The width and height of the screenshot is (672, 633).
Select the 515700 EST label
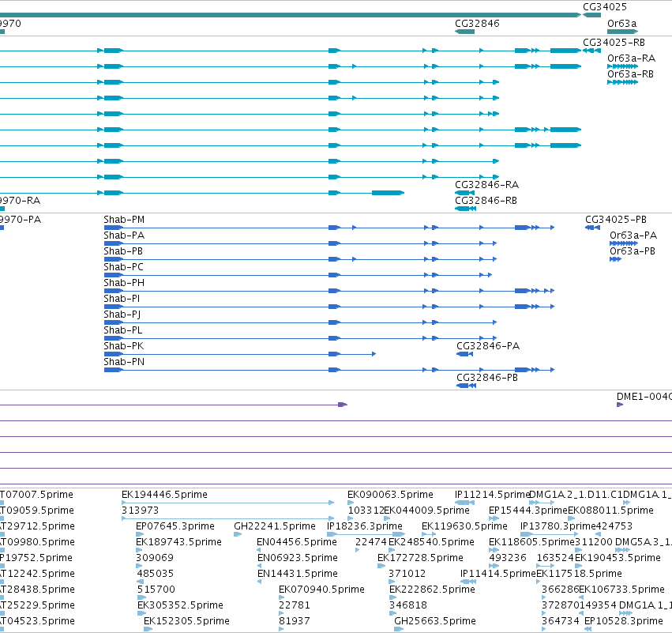point(156,590)
